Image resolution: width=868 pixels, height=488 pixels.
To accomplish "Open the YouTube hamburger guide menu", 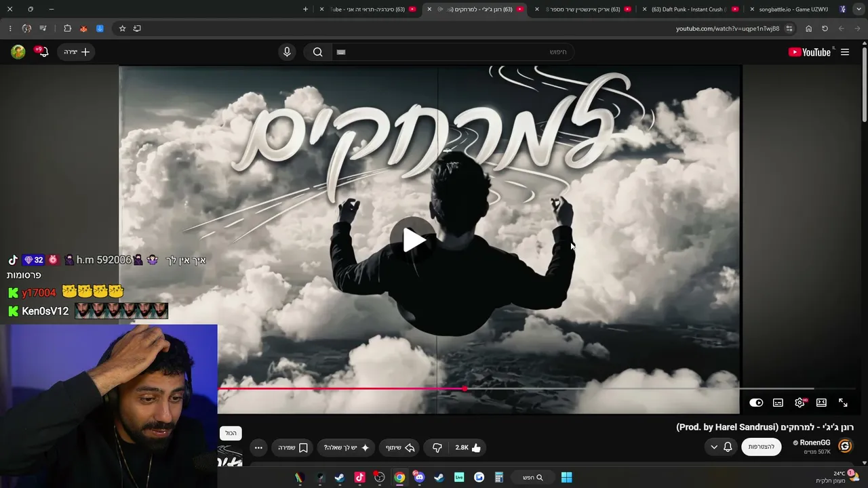I will coord(845,52).
